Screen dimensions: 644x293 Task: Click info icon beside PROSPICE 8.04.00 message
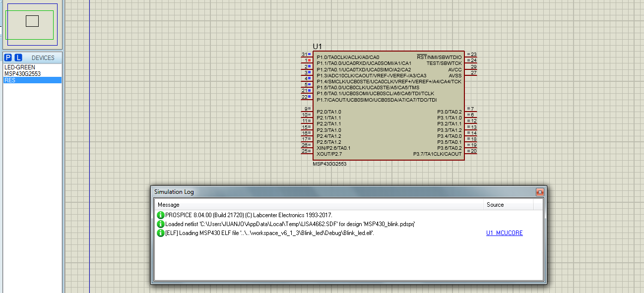(160, 215)
